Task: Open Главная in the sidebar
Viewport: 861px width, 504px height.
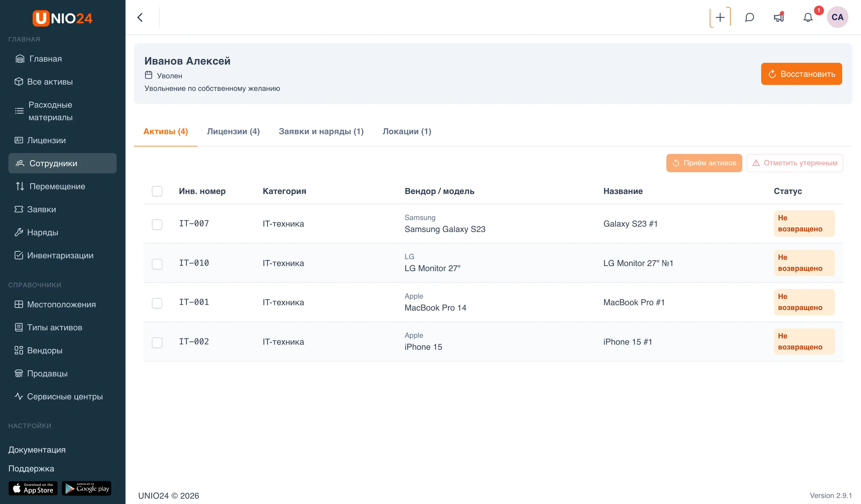Action: coord(62,59)
